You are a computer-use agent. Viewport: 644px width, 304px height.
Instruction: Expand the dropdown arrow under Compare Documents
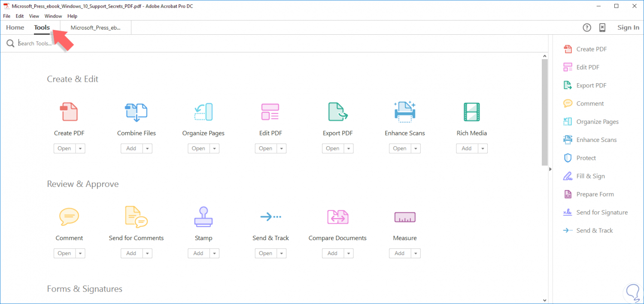349,253
